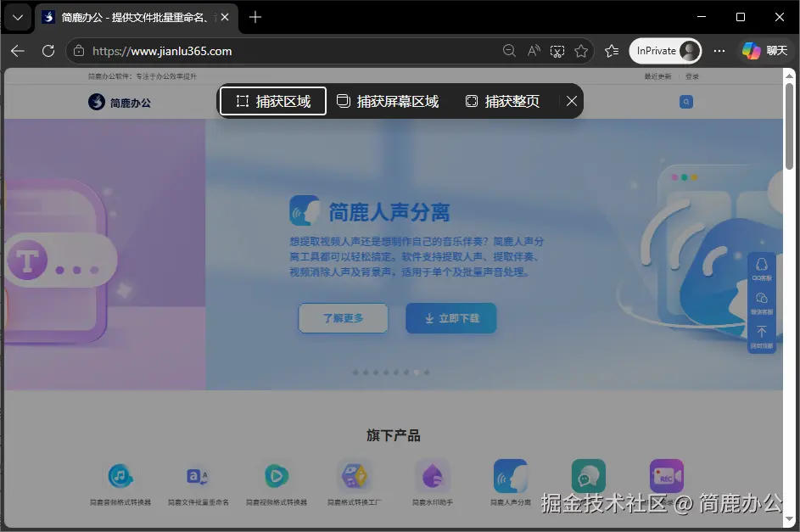Switch to 捕获屏幕区域 capture mode
The height and width of the screenshot is (532, 800).
[388, 101]
